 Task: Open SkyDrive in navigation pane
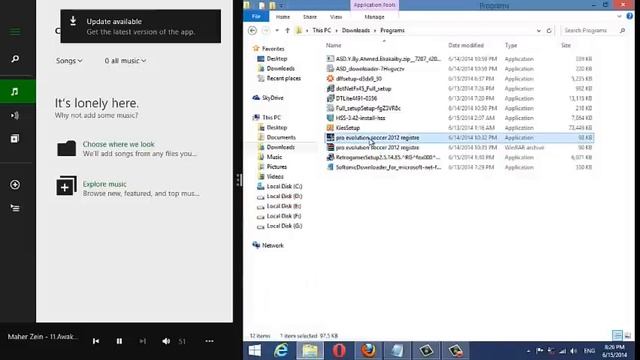tap(273, 98)
